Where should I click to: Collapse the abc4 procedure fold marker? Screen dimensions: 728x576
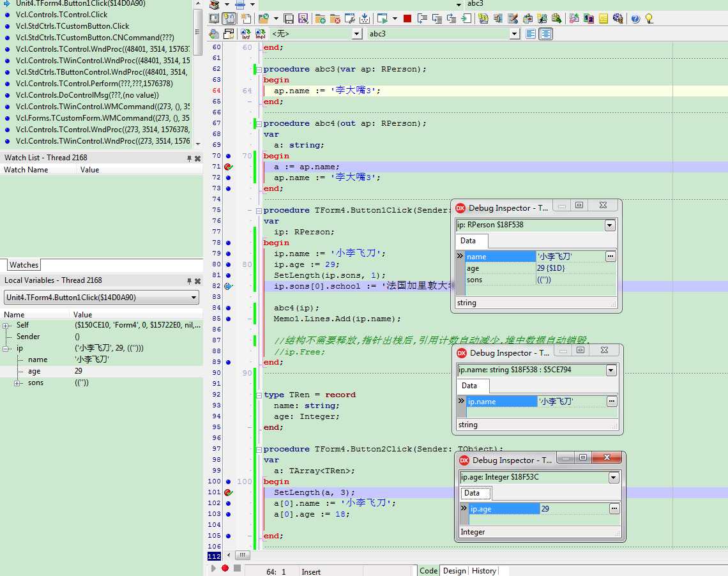point(259,123)
